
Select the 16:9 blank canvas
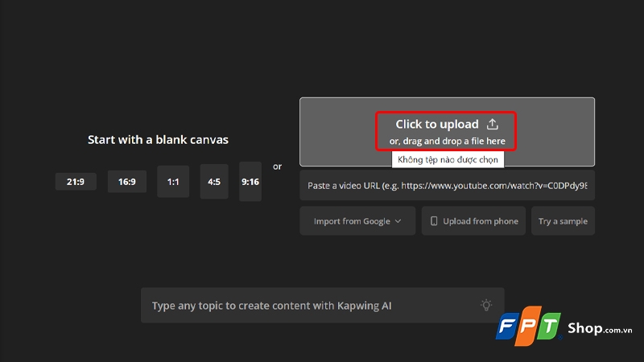127,182
